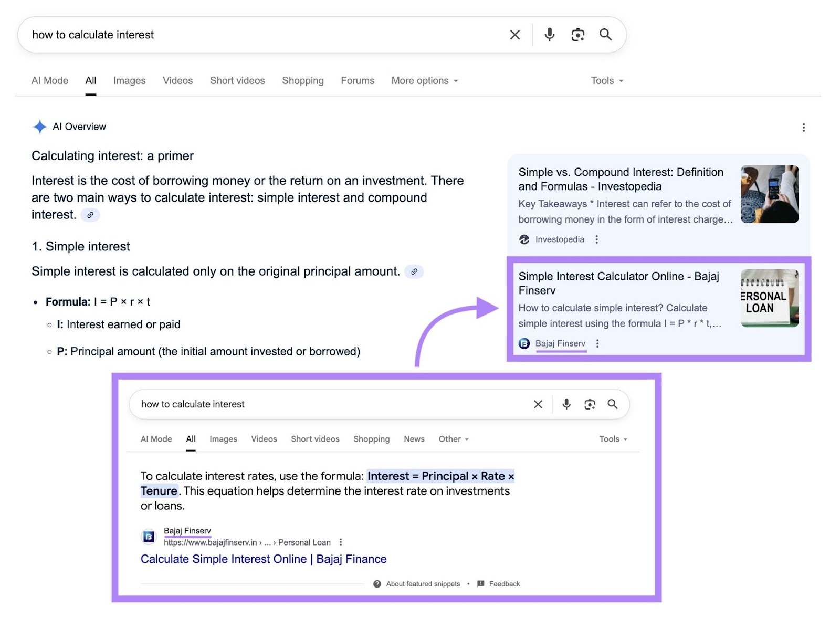
Task: Expand the More options dropdown
Action: [424, 80]
